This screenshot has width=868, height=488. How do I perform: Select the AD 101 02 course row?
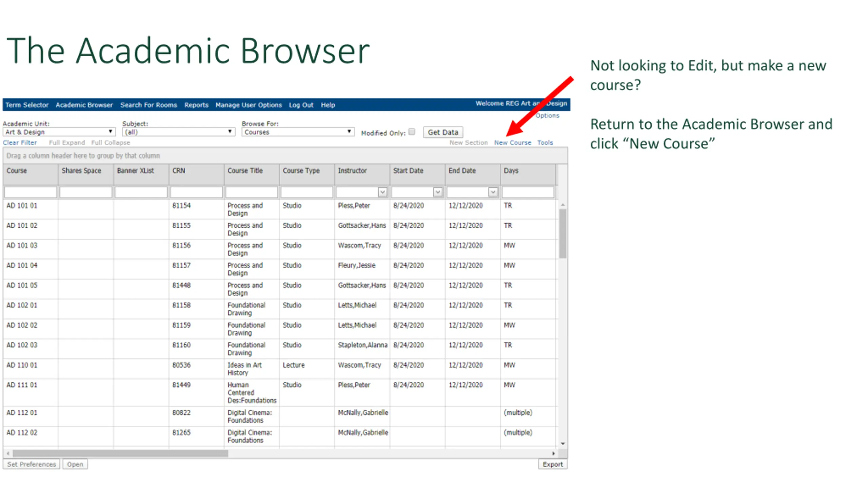[x=280, y=229]
